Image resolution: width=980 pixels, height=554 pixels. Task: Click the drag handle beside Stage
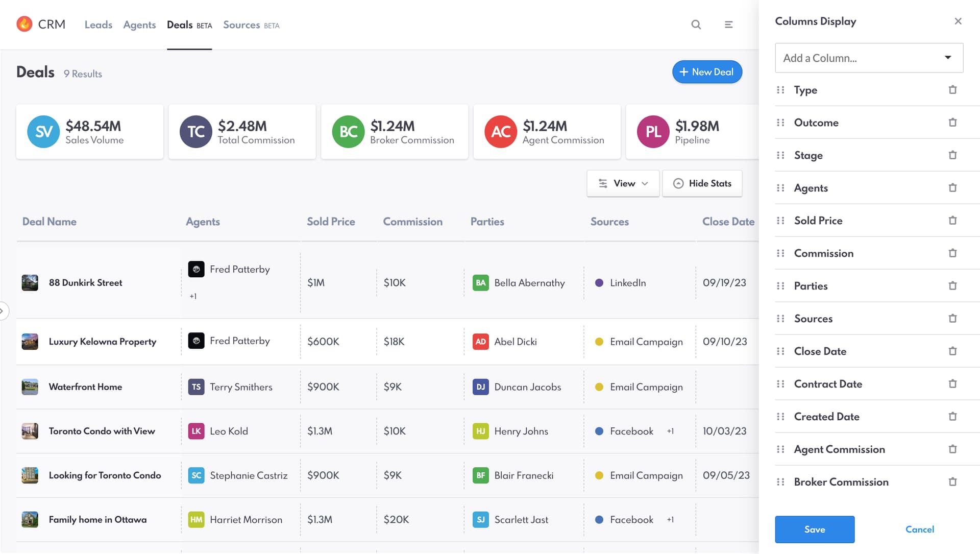pos(780,155)
